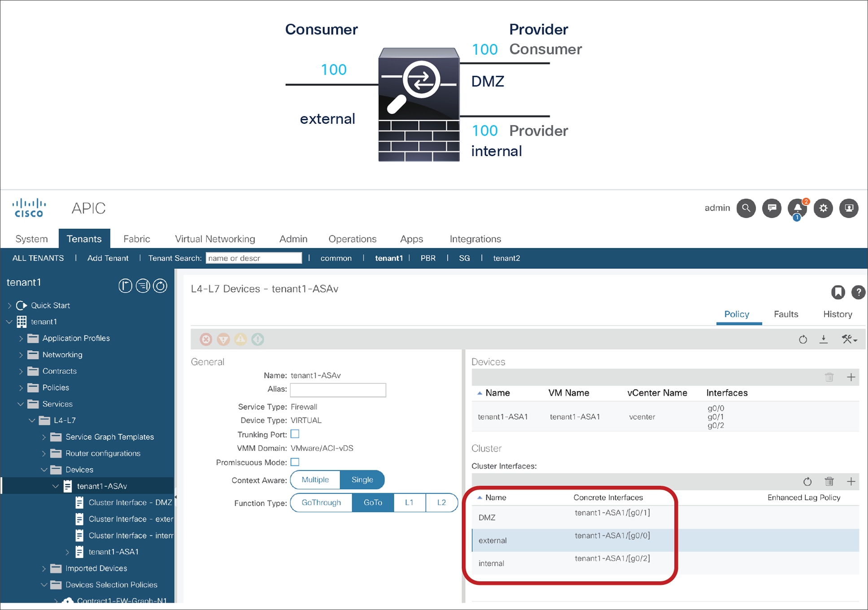Open the user profile icon in header

click(x=849, y=208)
